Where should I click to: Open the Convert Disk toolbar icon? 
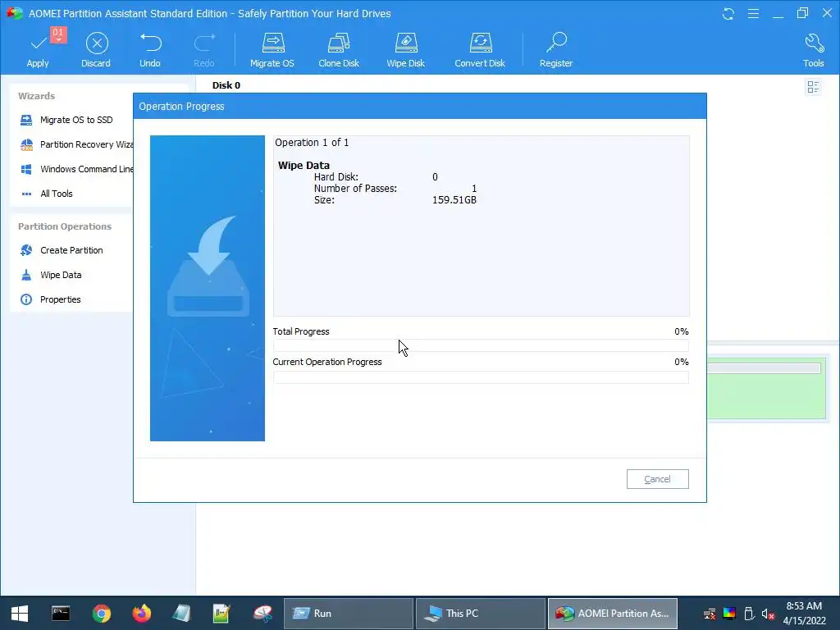coord(480,50)
